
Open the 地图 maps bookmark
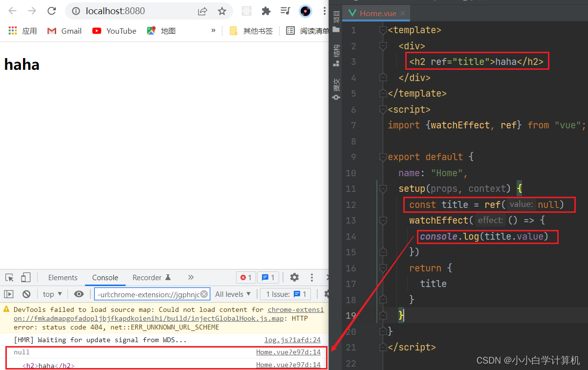tap(161, 31)
